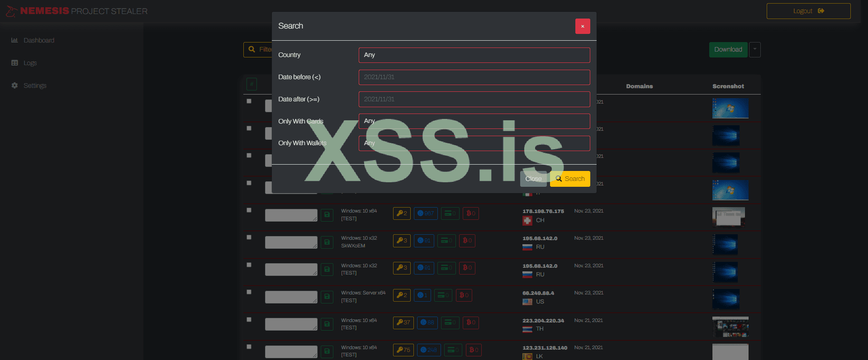Click the cookies badge showing 248
This screenshot has height=360, width=868.
point(429,350)
